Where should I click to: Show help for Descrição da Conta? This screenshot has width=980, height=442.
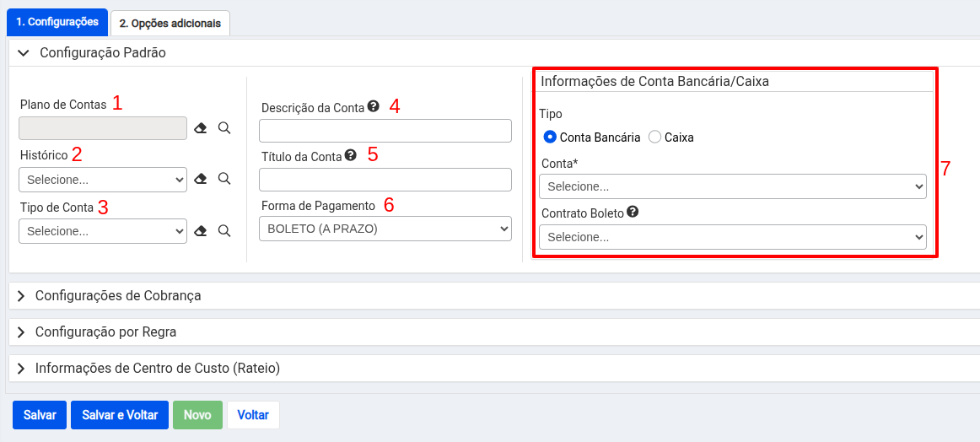pos(373,106)
